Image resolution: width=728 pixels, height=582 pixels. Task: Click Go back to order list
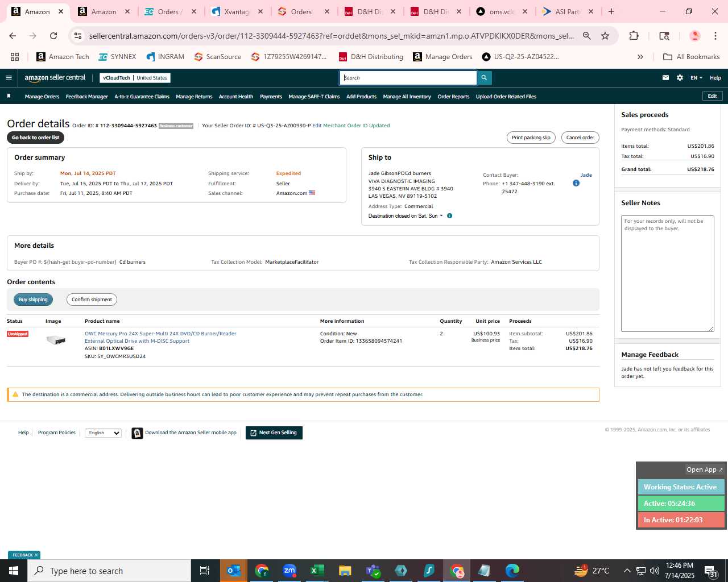pyautogui.click(x=35, y=138)
